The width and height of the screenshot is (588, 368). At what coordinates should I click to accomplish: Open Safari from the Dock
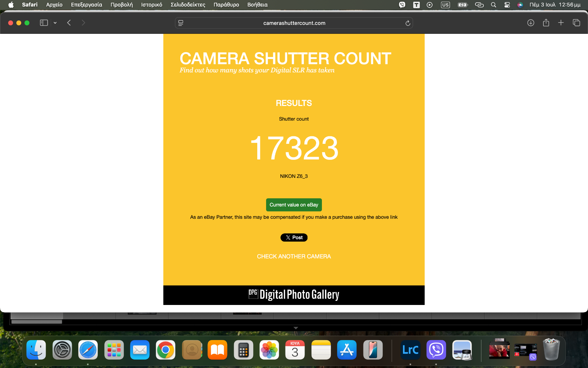point(88,350)
